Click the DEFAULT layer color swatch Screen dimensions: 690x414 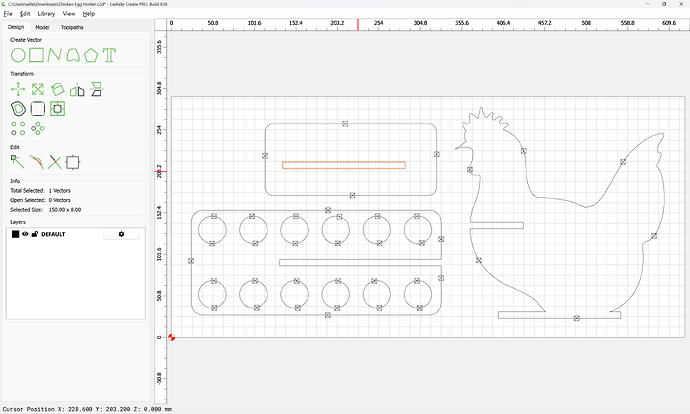tap(15, 234)
